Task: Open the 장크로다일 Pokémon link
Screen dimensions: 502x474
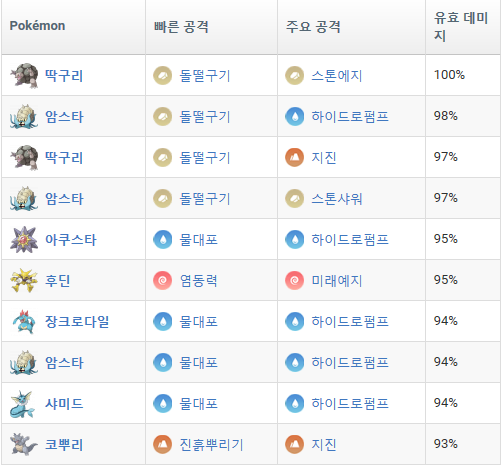Action: pos(77,322)
